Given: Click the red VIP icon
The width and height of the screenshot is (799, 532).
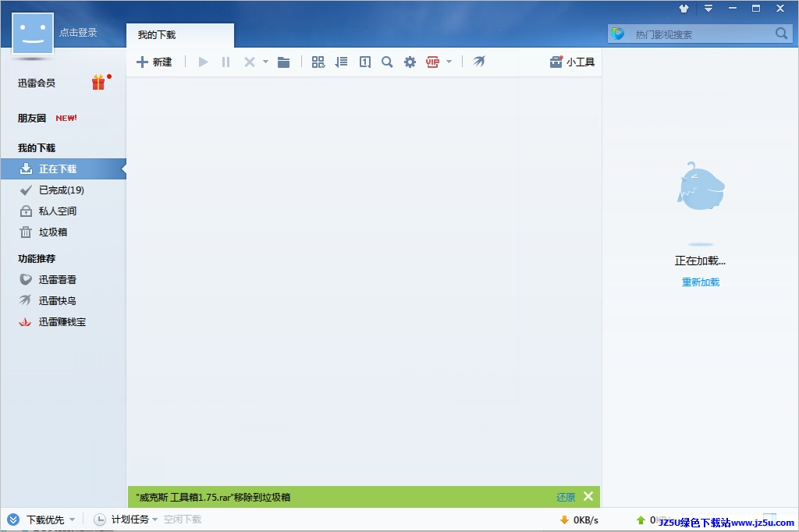Looking at the screenshot, I should pyautogui.click(x=432, y=62).
